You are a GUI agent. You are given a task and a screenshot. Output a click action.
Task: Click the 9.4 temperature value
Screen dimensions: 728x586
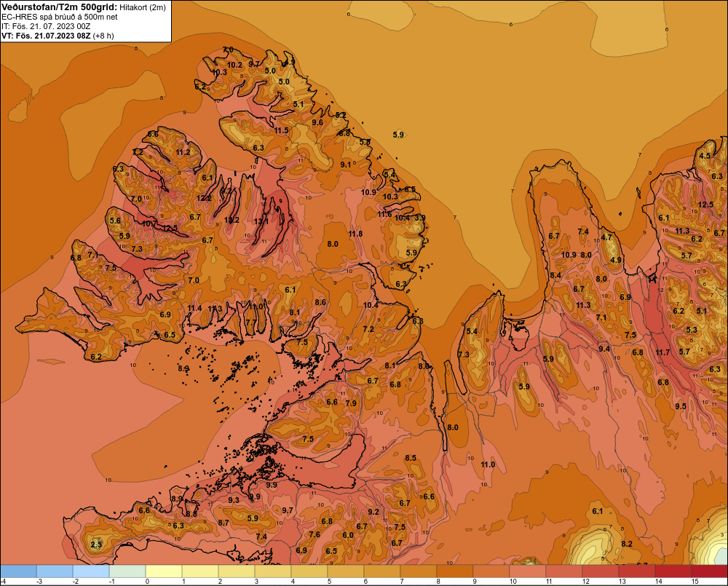pyautogui.click(x=604, y=349)
